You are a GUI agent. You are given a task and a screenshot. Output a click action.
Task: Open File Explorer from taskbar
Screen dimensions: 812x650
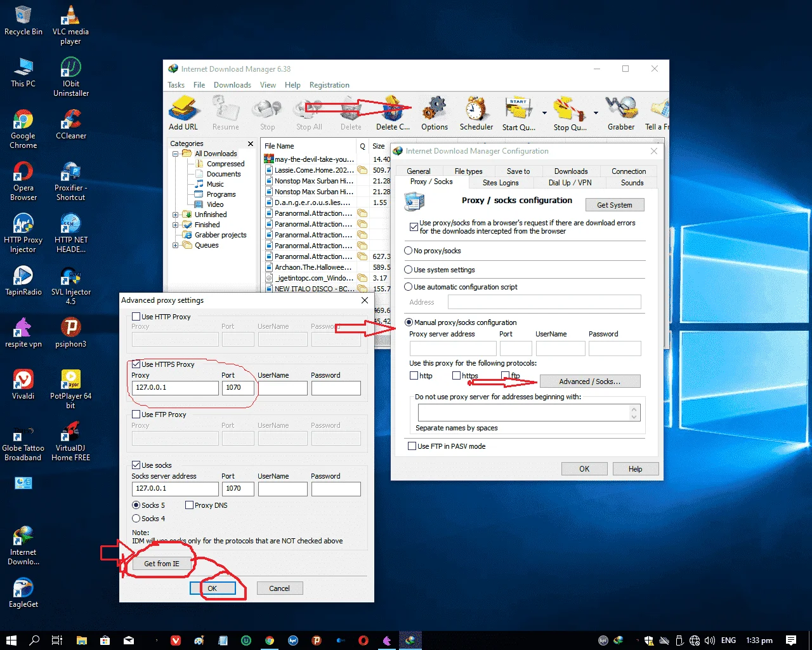(x=81, y=640)
